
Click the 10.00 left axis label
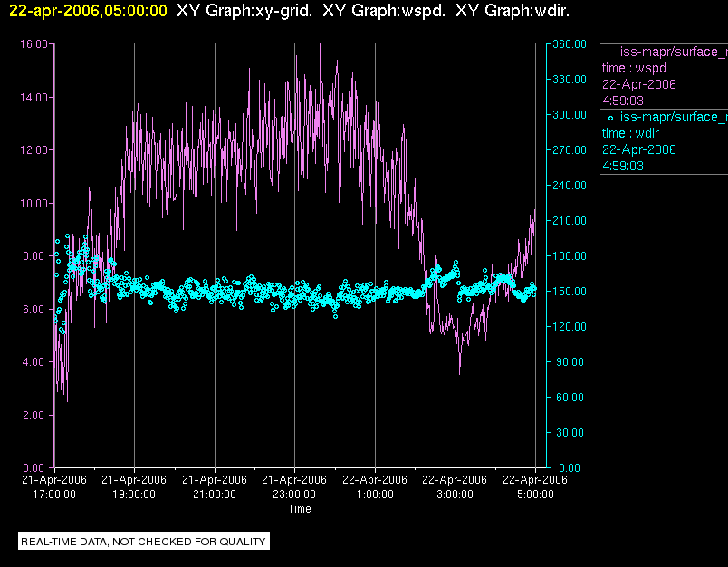tap(34, 204)
